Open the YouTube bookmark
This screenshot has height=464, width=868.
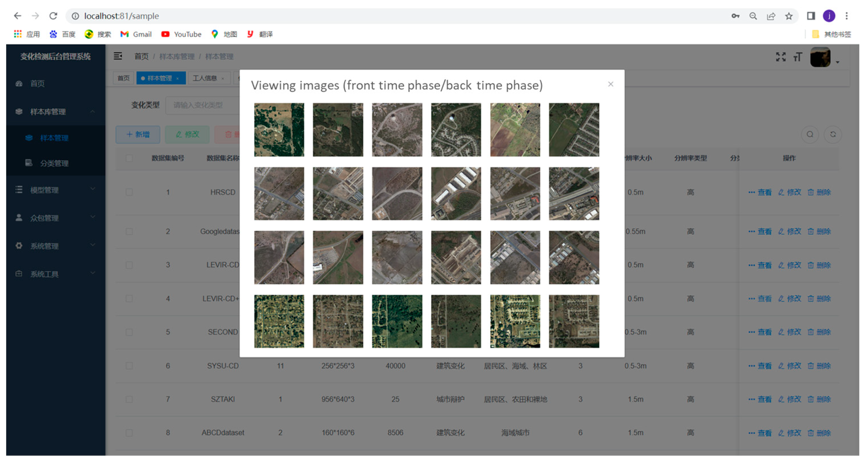tap(181, 34)
